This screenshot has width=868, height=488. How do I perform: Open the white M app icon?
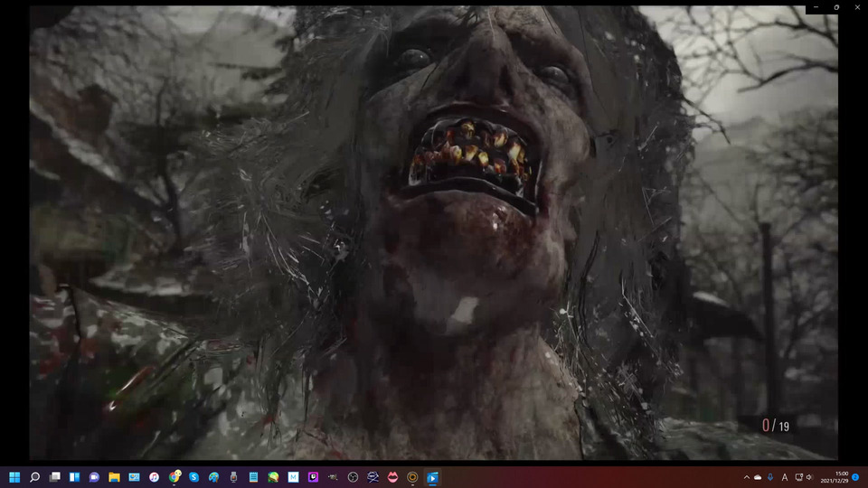(x=293, y=477)
